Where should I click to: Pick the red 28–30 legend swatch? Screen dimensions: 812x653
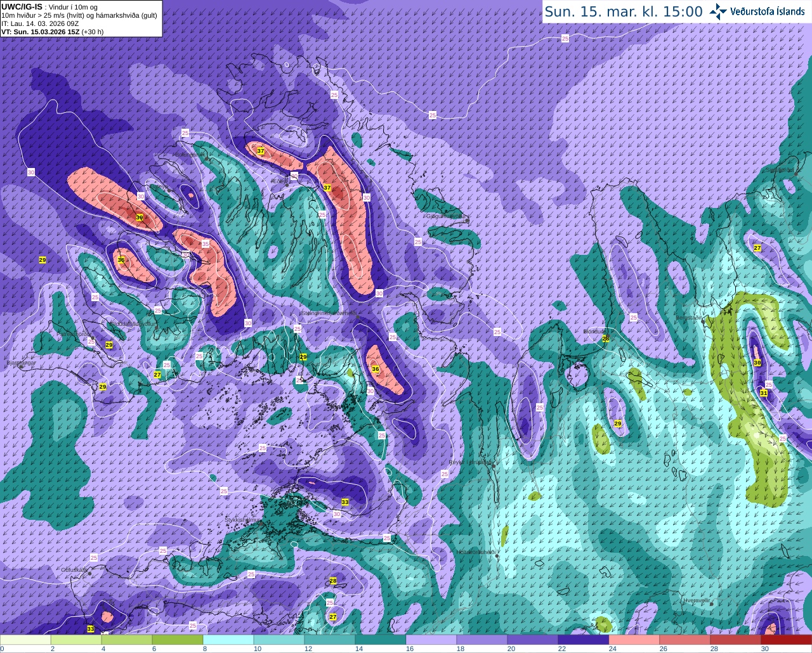[x=736, y=640]
